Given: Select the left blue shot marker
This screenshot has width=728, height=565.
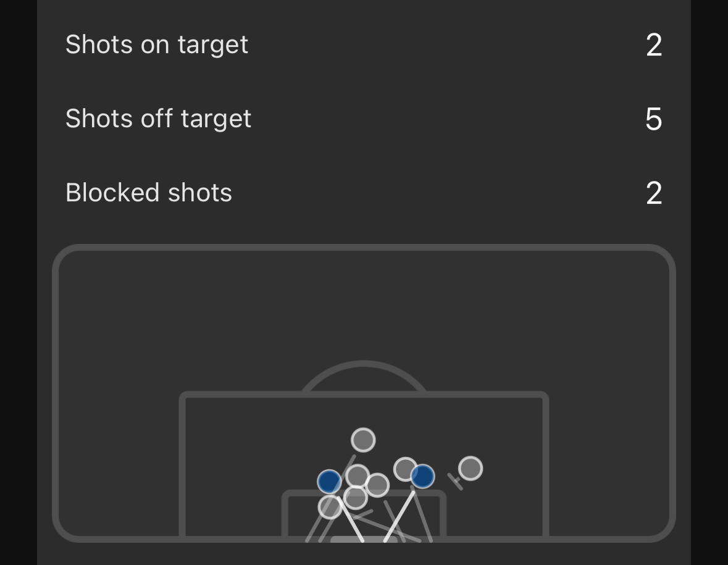Looking at the screenshot, I should point(328,481).
